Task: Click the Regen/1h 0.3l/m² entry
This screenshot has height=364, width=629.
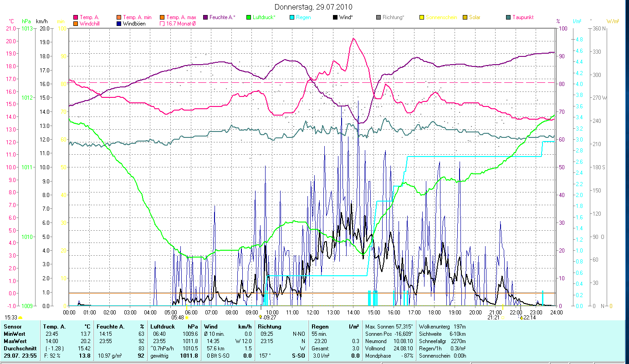Action: (x=442, y=348)
